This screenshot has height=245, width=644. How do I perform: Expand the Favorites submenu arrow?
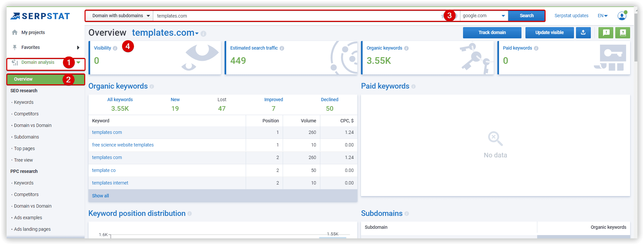click(x=78, y=48)
